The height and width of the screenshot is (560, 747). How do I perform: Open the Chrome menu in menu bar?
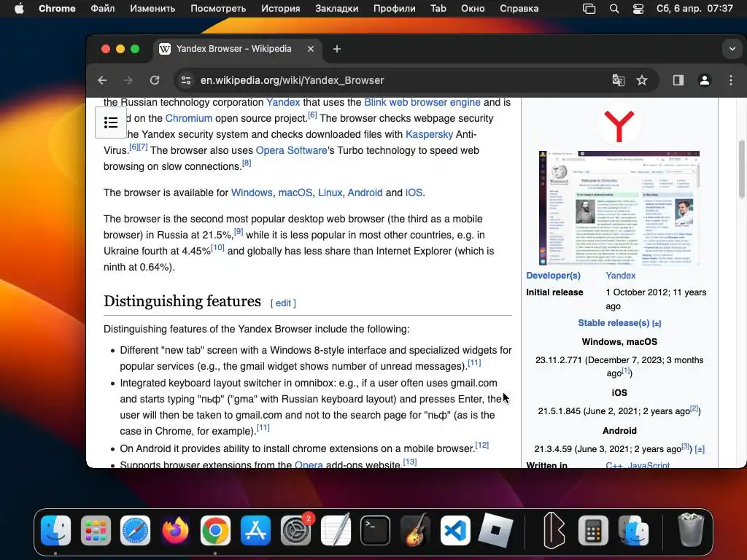[x=57, y=9]
